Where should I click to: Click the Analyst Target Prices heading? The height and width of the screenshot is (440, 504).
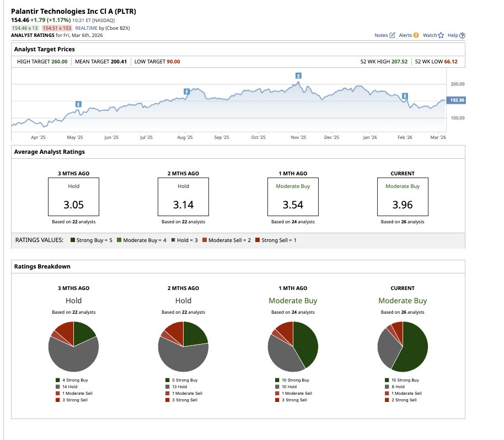tap(44, 49)
